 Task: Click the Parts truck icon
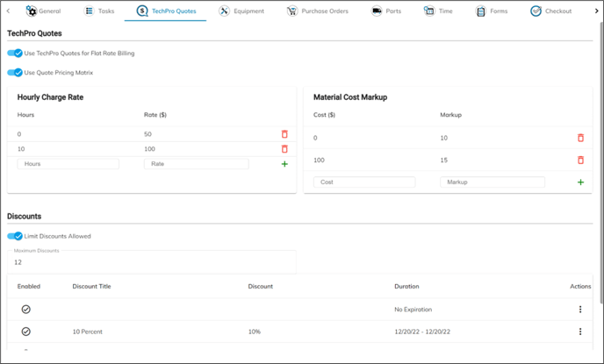click(x=377, y=11)
